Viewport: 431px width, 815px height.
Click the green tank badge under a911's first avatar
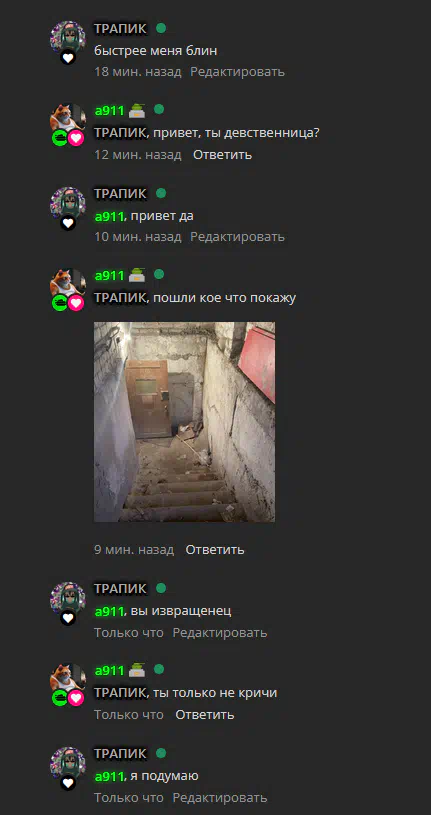click(x=60, y=138)
